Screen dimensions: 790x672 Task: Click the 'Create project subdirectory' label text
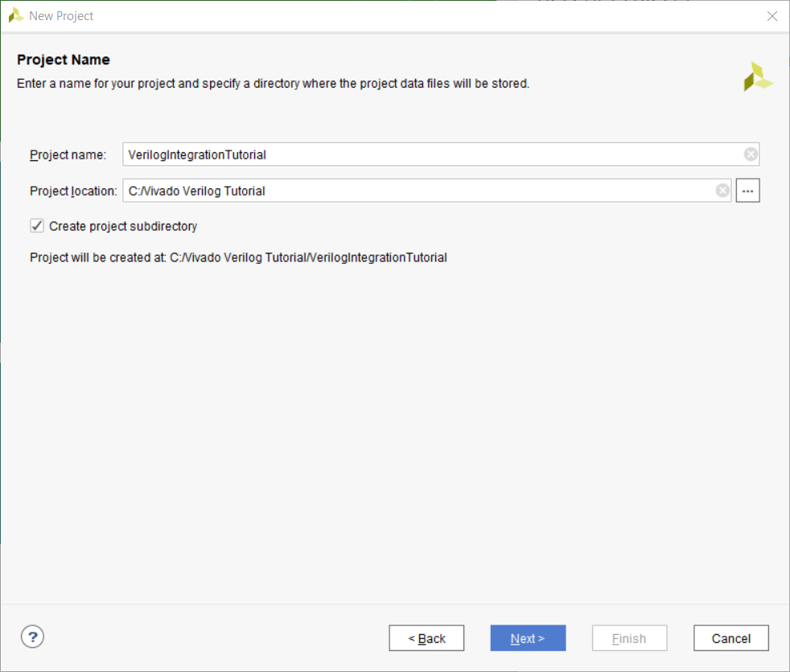(123, 226)
